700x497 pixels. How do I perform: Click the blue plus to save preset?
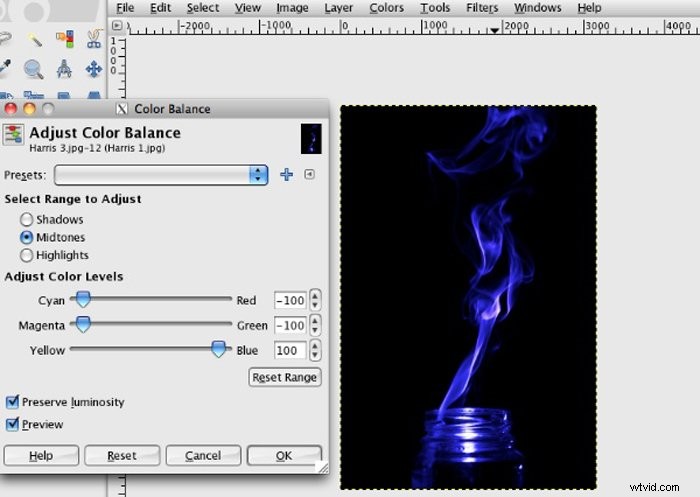point(287,174)
